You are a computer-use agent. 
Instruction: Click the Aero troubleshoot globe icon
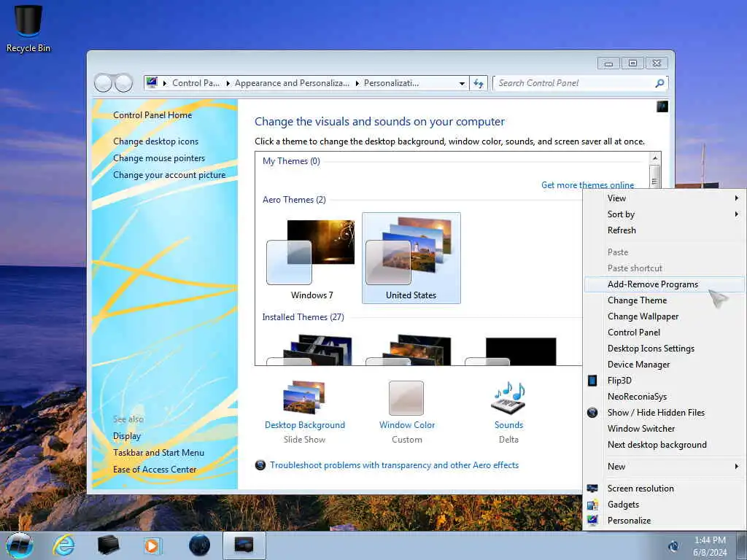click(x=260, y=465)
